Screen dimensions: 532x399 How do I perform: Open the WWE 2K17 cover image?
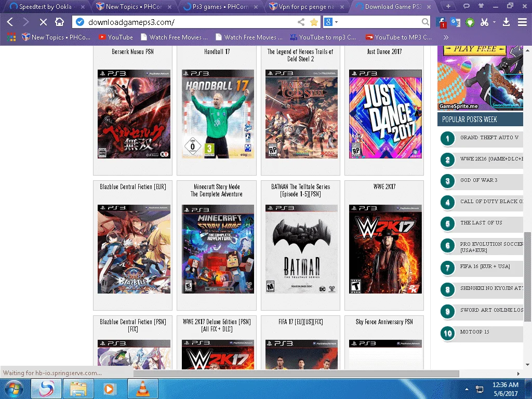(x=385, y=249)
